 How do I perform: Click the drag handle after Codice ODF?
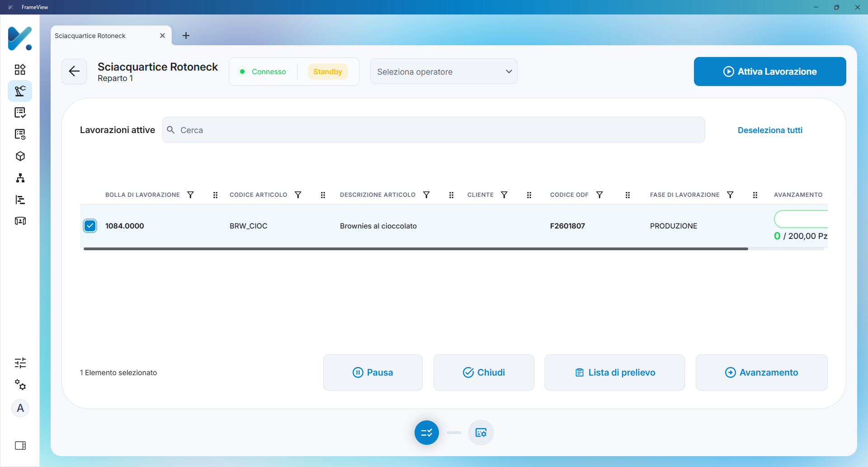click(x=627, y=195)
